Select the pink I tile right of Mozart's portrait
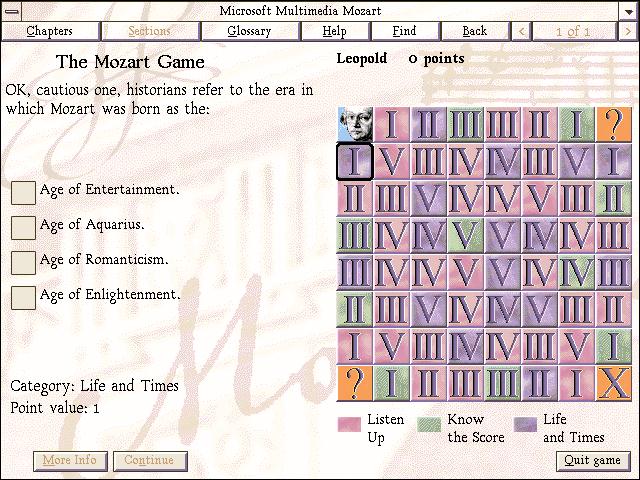 coord(392,124)
